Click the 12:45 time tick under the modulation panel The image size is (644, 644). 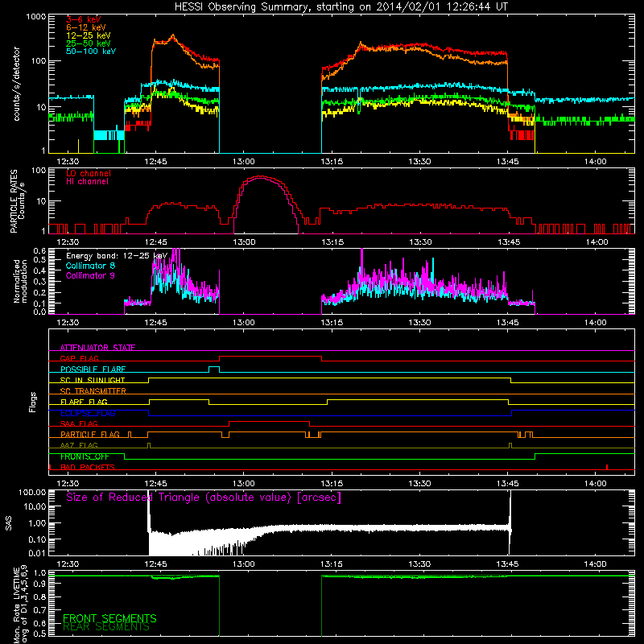156,323
